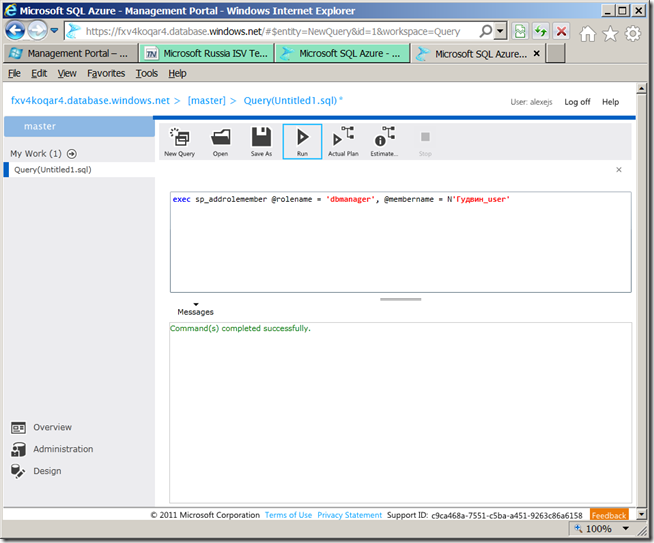Viewport: 654px width, 543px height.
Task: Click the Support ID value text
Action: click(506, 515)
